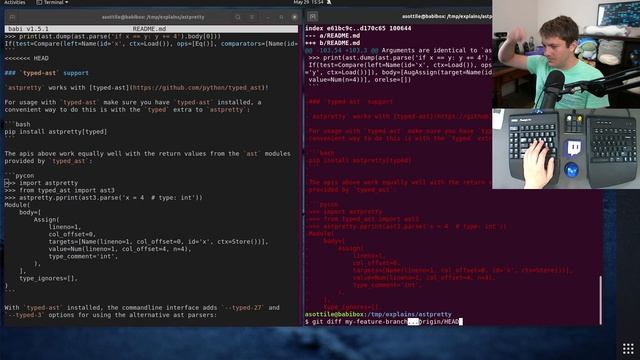Click the keyboard camera overlay
The height and width of the screenshot is (360, 640).
click(x=566, y=149)
